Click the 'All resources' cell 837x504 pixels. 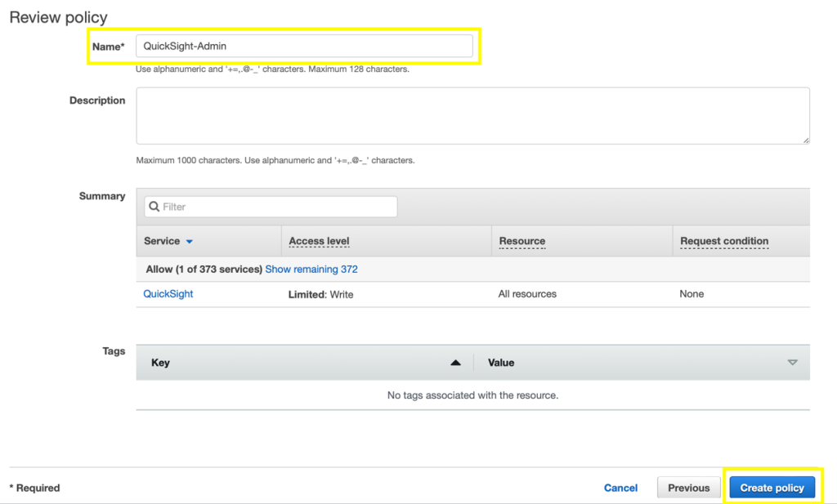527,294
